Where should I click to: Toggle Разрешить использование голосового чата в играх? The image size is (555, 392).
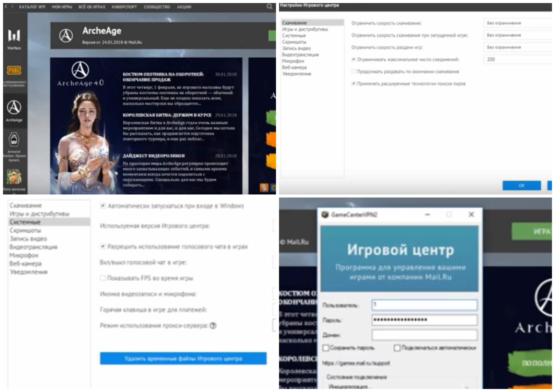pyautogui.click(x=103, y=246)
